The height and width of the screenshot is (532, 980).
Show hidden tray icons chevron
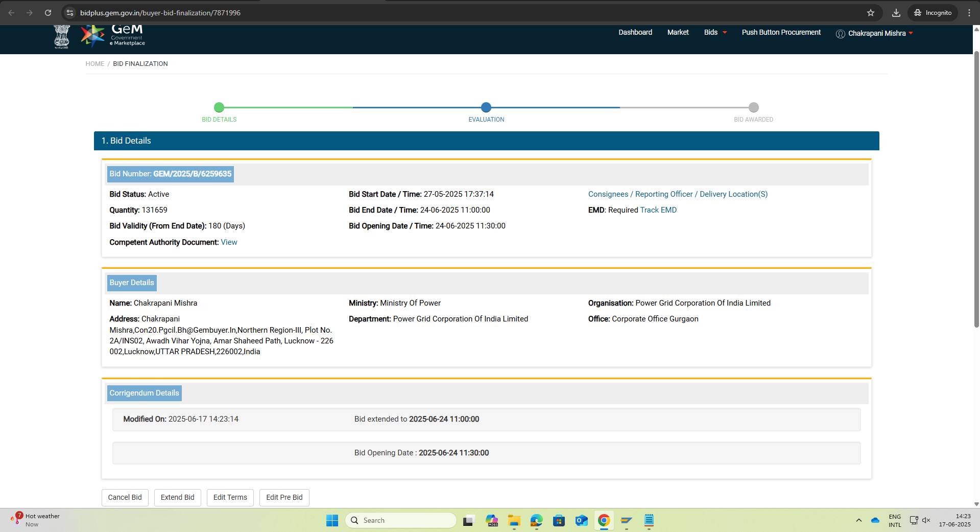858,520
